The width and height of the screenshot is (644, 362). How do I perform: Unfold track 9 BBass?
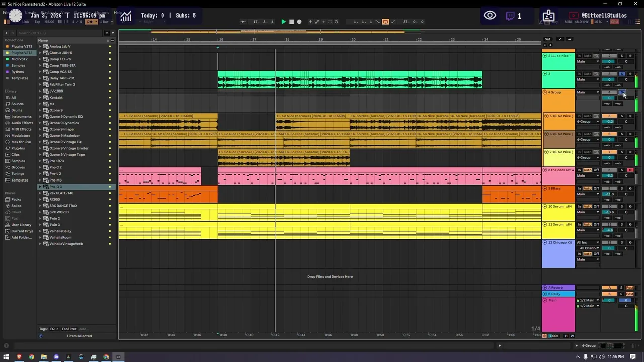pyautogui.click(x=545, y=189)
